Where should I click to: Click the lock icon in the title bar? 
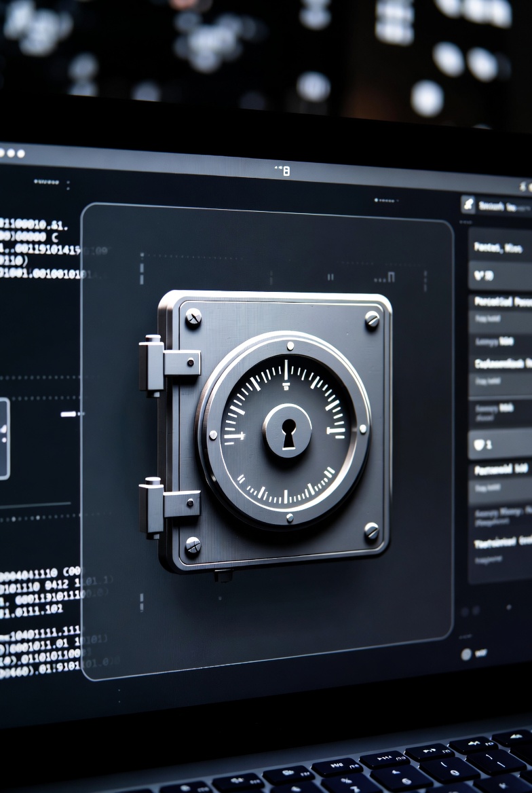click(x=286, y=171)
